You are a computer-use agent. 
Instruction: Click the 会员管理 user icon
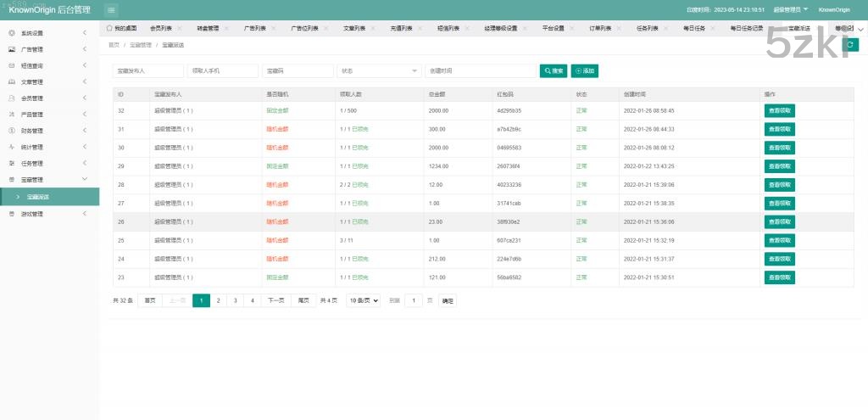[11, 98]
